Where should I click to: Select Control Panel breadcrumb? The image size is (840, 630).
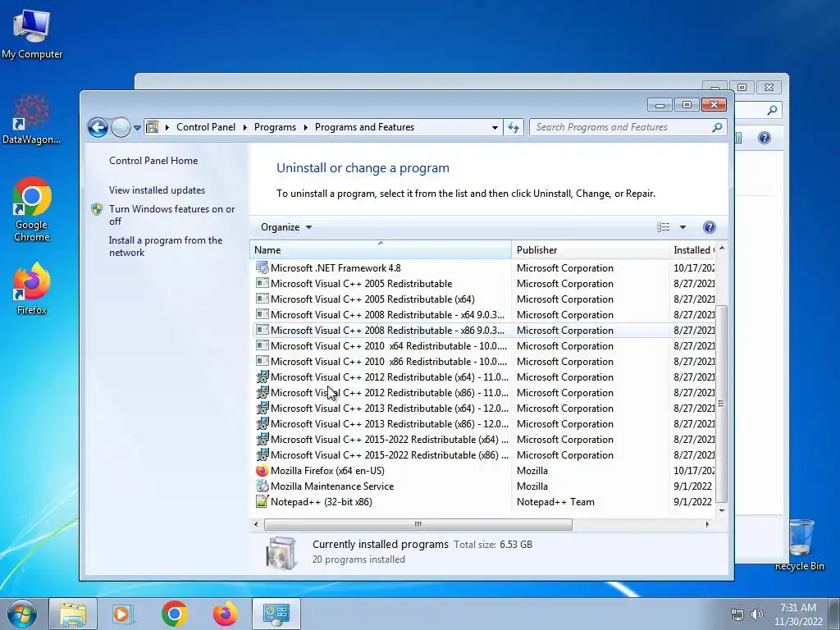[x=206, y=127]
